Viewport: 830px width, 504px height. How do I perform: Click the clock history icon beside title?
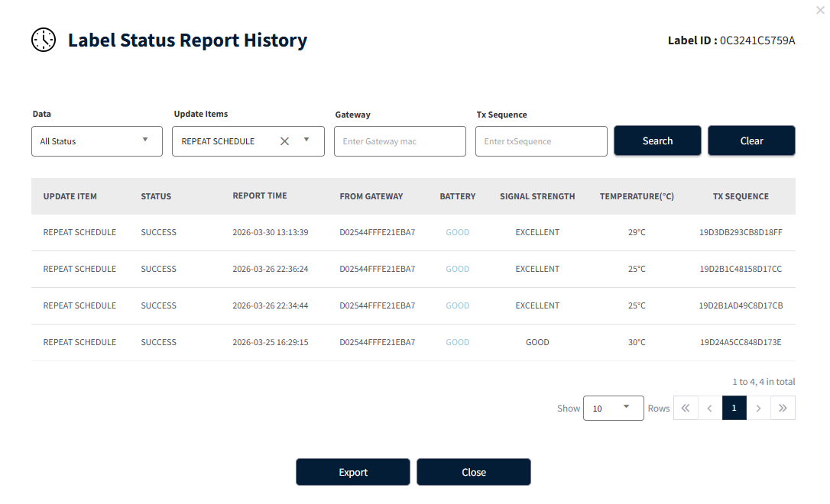pyautogui.click(x=44, y=40)
